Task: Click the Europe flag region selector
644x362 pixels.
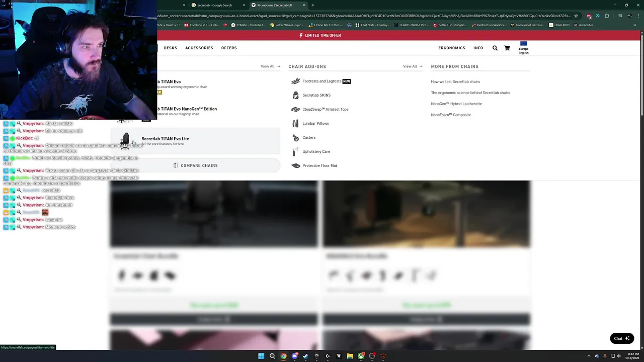Action: coord(524,48)
